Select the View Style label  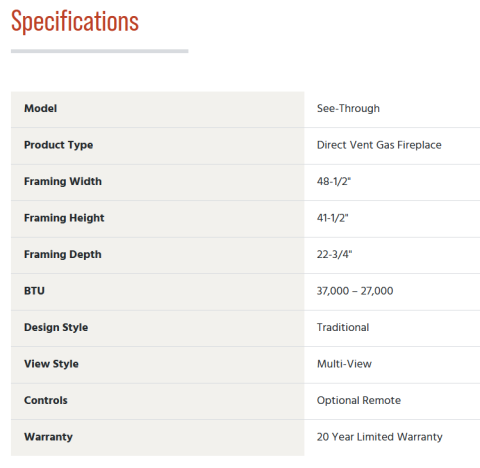(51, 364)
